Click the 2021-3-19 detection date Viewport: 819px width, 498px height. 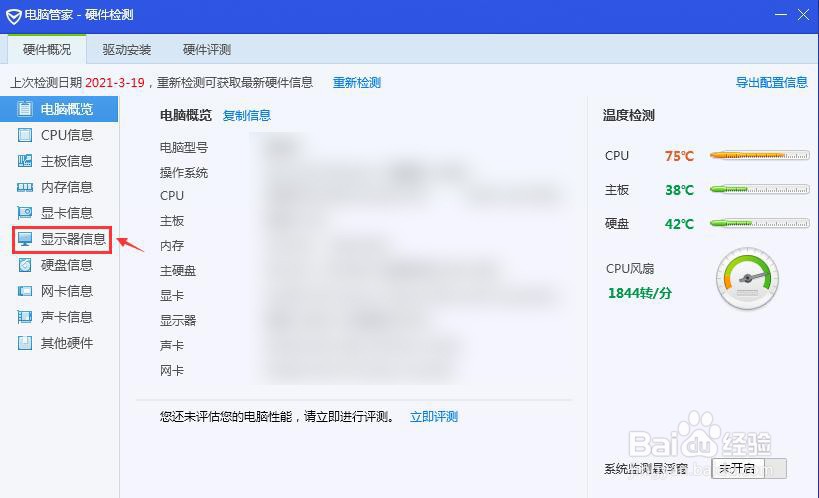tap(114, 83)
